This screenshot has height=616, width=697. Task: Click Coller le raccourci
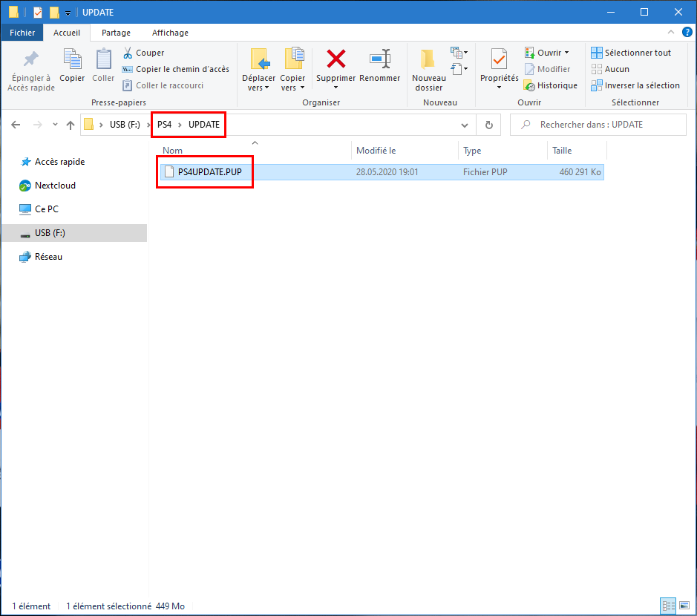[163, 85]
